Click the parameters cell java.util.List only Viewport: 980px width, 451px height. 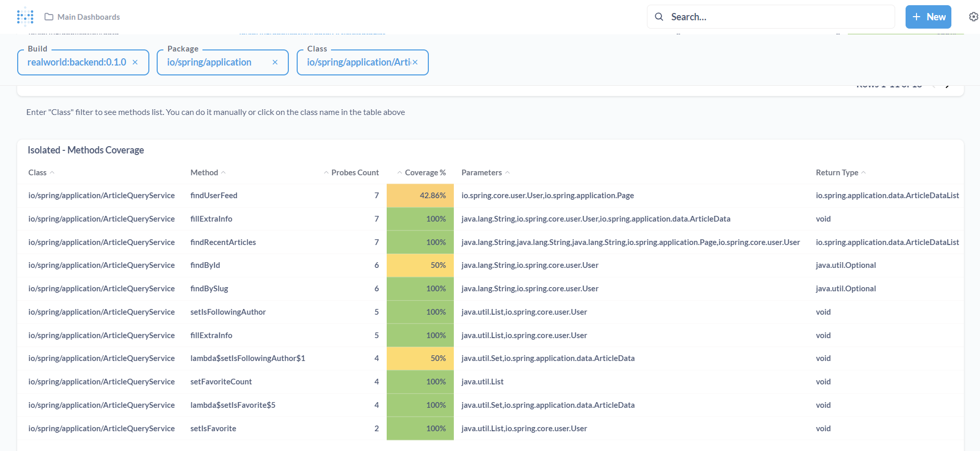pos(482,382)
